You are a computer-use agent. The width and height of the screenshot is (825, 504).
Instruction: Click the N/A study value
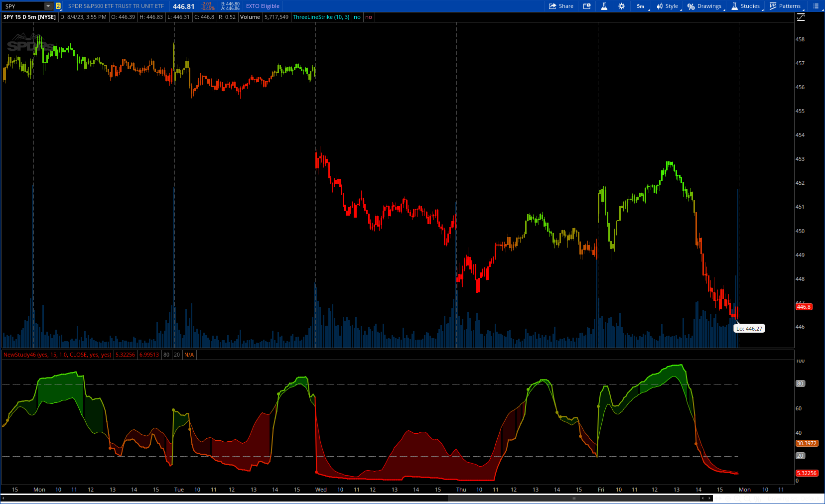click(x=189, y=355)
